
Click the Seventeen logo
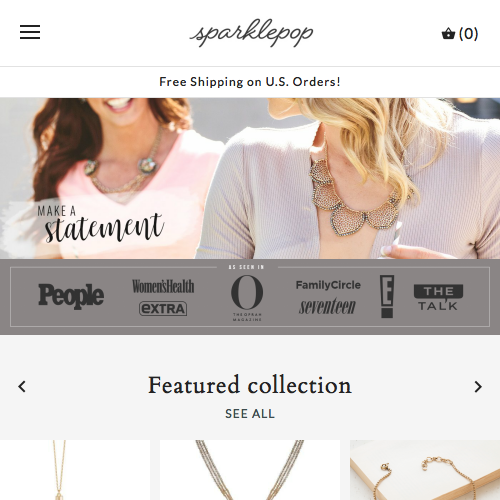(x=327, y=307)
